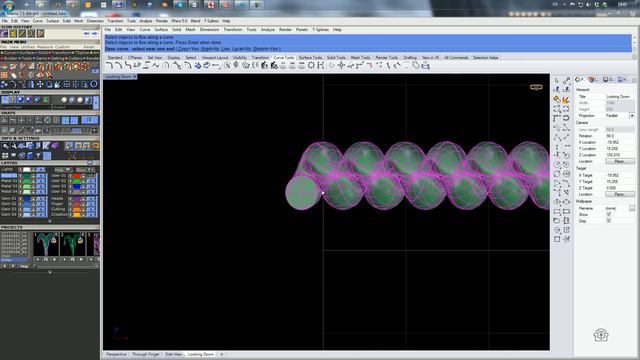Click arch-shaped icon in Curve Tools toolbar
Image resolution: width=640 pixels, height=360 pixels.
(x=166, y=65)
